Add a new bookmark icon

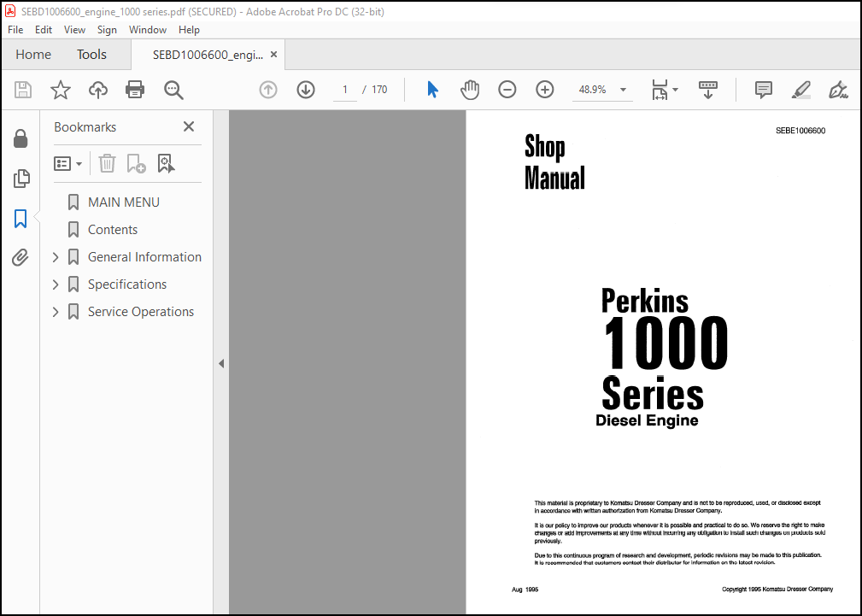pos(136,163)
